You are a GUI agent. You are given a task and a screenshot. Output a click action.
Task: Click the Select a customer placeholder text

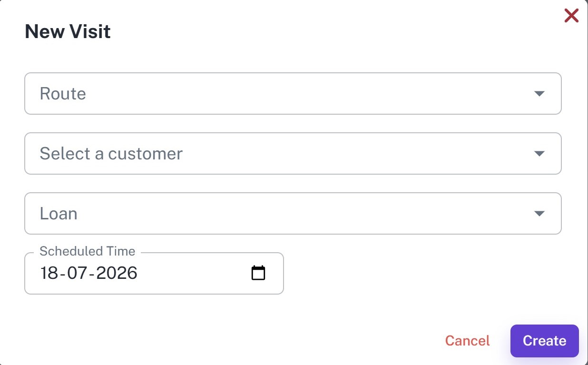tap(111, 154)
